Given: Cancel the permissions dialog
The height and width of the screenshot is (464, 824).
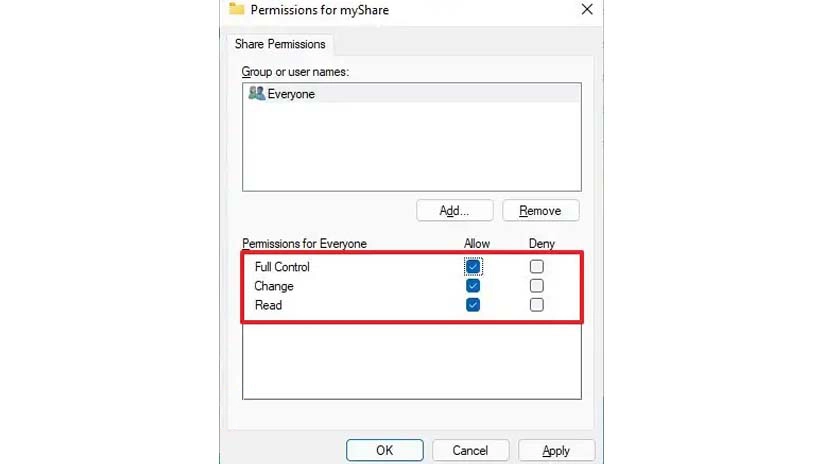Looking at the screenshot, I should [x=470, y=450].
